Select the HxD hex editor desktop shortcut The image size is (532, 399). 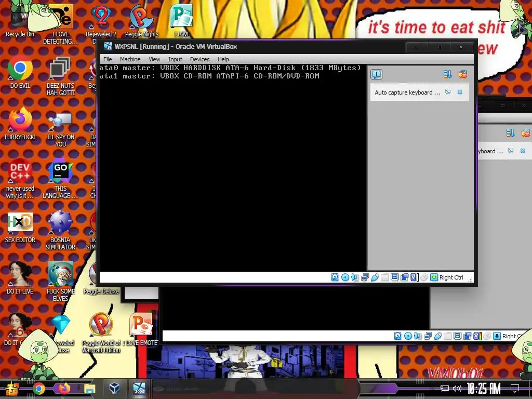[20, 228]
